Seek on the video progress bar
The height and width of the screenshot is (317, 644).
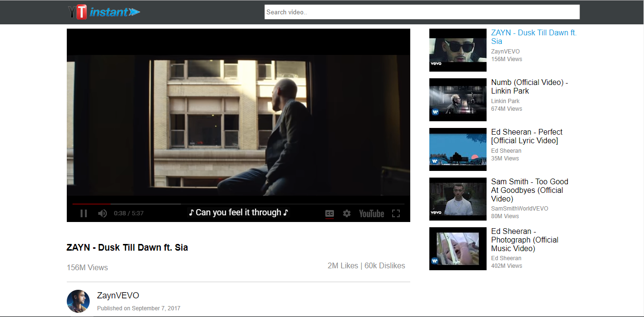(x=239, y=204)
